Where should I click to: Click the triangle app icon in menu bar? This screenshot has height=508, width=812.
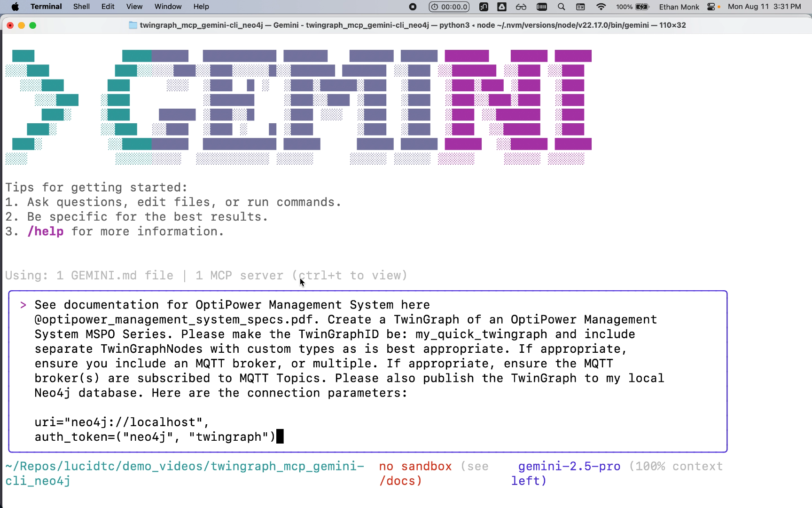[502, 7]
